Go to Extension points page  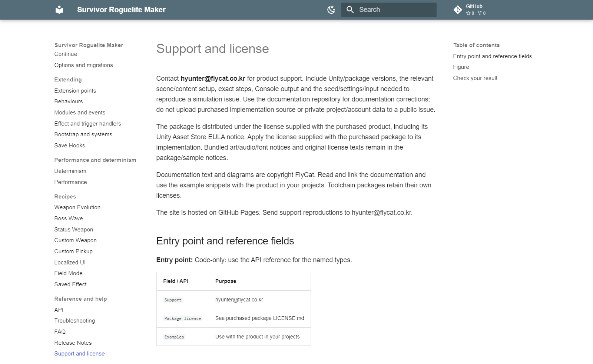tap(75, 91)
